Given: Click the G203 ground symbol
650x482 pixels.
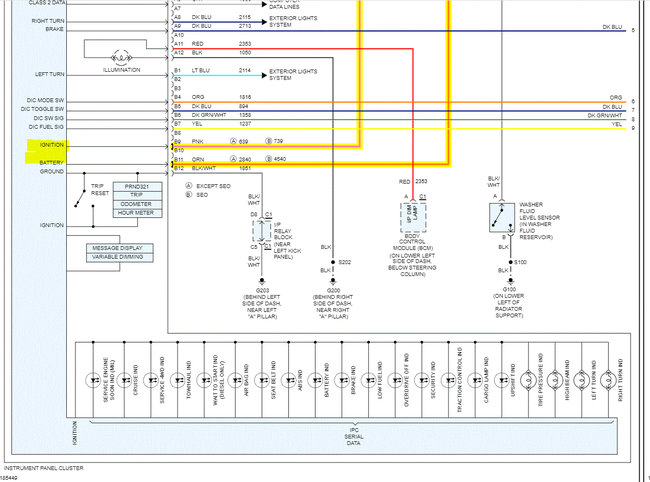Looking at the screenshot, I should click(x=262, y=281).
